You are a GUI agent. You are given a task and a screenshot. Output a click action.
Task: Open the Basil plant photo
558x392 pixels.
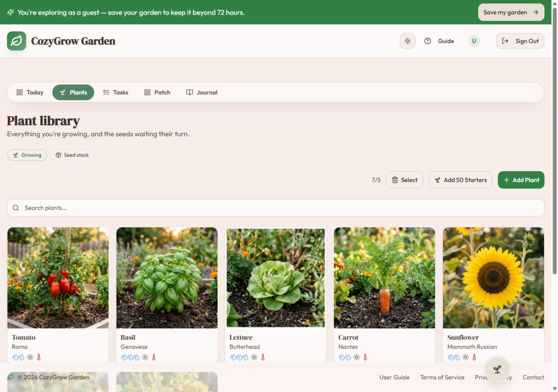coord(167,278)
